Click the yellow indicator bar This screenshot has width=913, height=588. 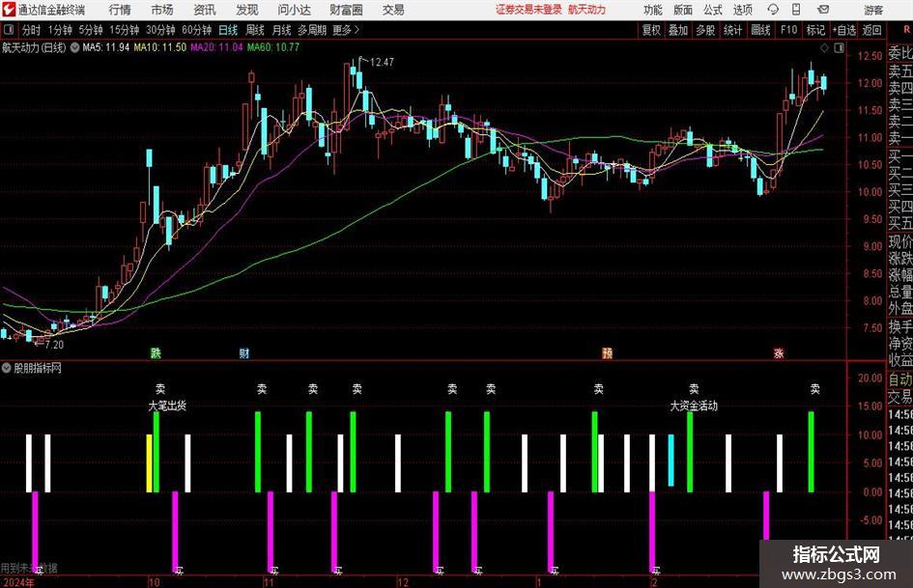pyautogui.click(x=149, y=463)
